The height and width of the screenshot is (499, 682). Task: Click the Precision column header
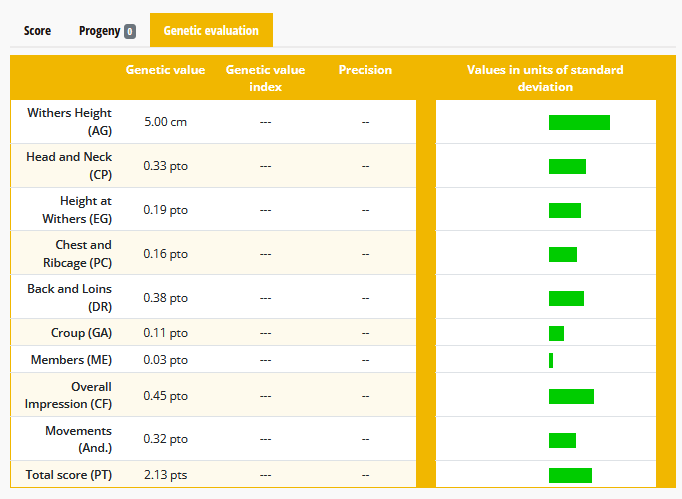(x=365, y=70)
